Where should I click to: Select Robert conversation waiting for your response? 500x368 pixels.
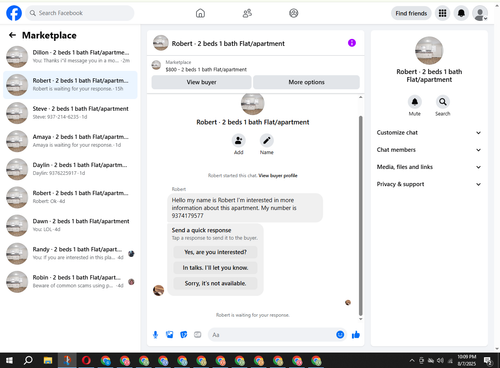click(70, 85)
